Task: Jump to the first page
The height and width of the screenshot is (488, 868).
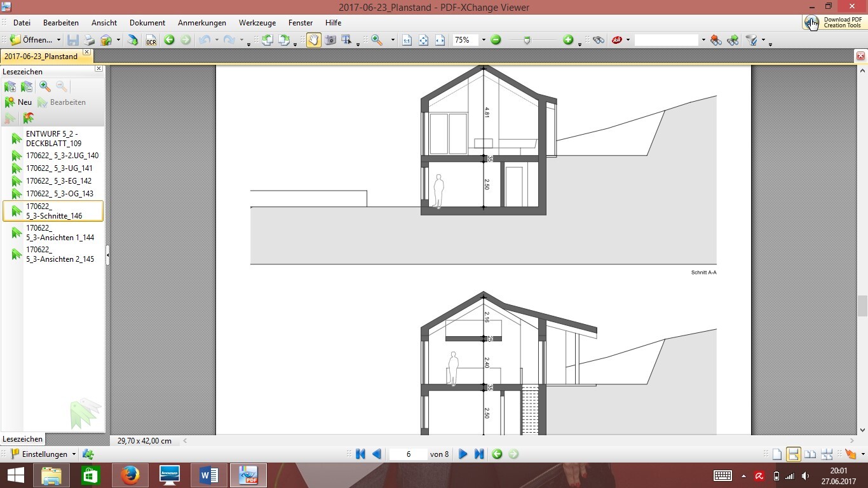Action: [x=360, y=454]
